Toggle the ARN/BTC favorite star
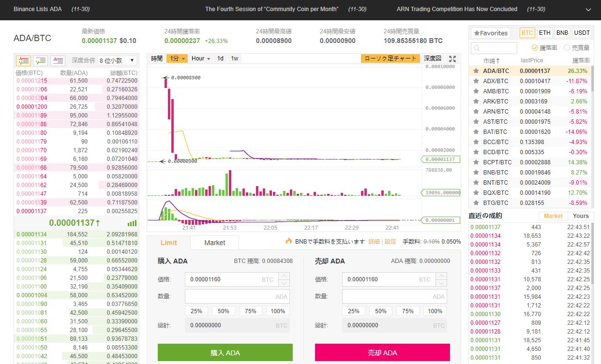This screenshot has width=601, height=364. tap(476, 112)
